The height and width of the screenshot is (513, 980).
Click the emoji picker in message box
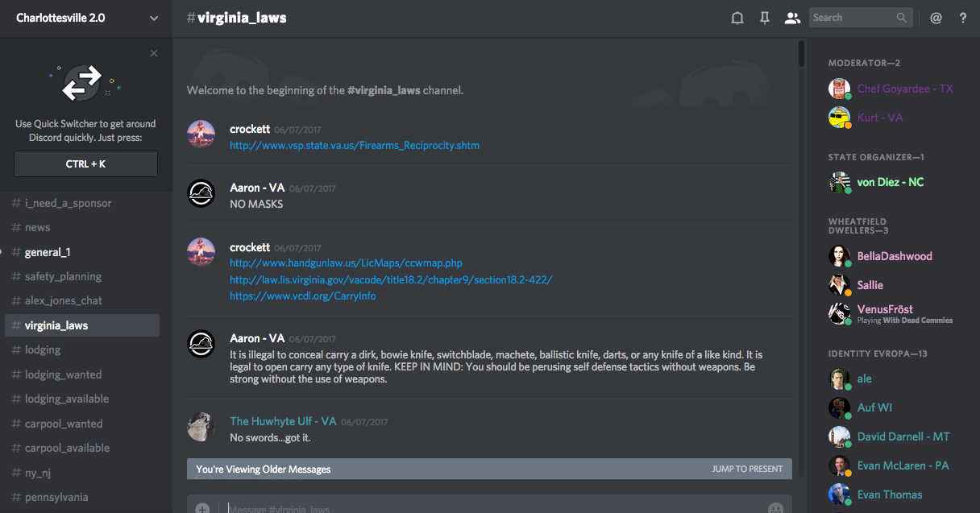[775, 508]
